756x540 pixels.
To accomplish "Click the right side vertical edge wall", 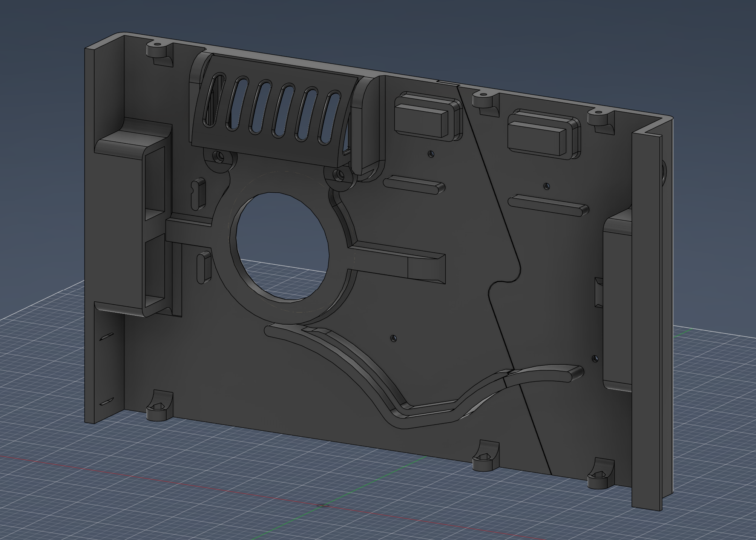I will (x=646, y=321).
